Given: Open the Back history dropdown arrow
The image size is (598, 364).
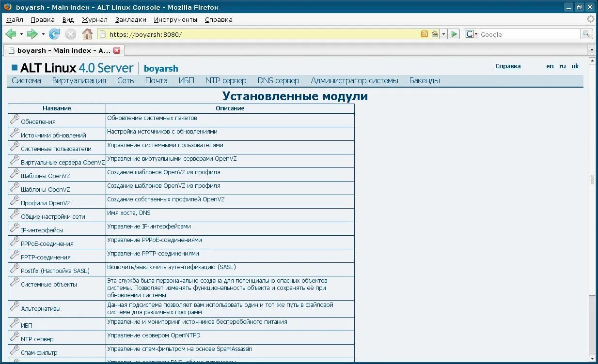Looking at the screenshot, I should (x=21, y=34).
